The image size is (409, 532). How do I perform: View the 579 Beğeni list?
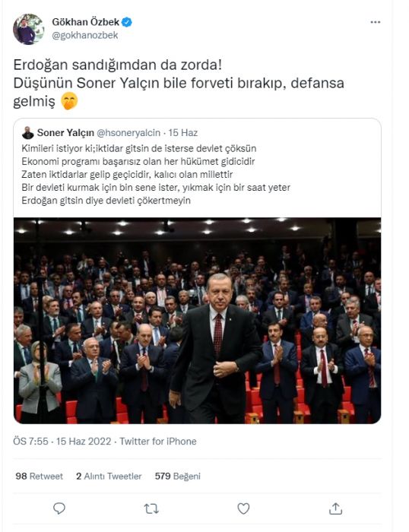[178, 476]
